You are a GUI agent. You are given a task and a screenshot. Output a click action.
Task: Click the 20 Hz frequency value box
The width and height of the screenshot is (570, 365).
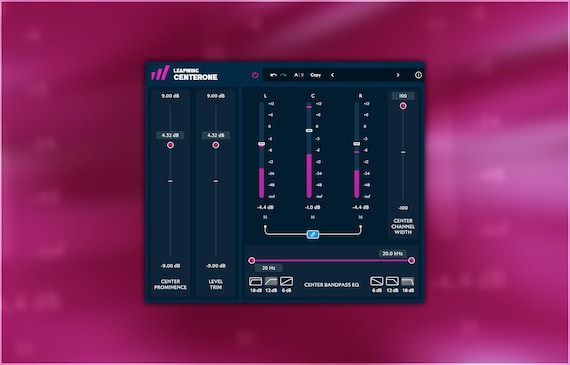[x=268, y=268]
